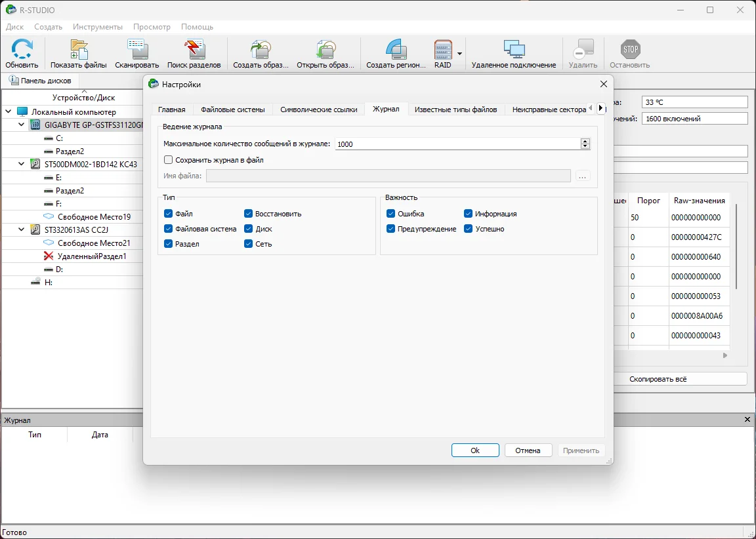Launch Сканировать from the toolbar
The image size is (756, 539).
pyautogui.click(x=136, y=50)
